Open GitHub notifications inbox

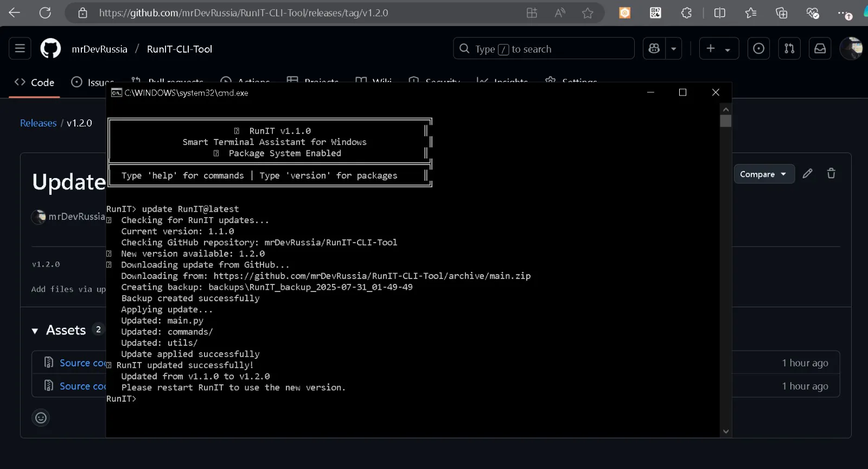pyautogui.click(x=820, y=48)
